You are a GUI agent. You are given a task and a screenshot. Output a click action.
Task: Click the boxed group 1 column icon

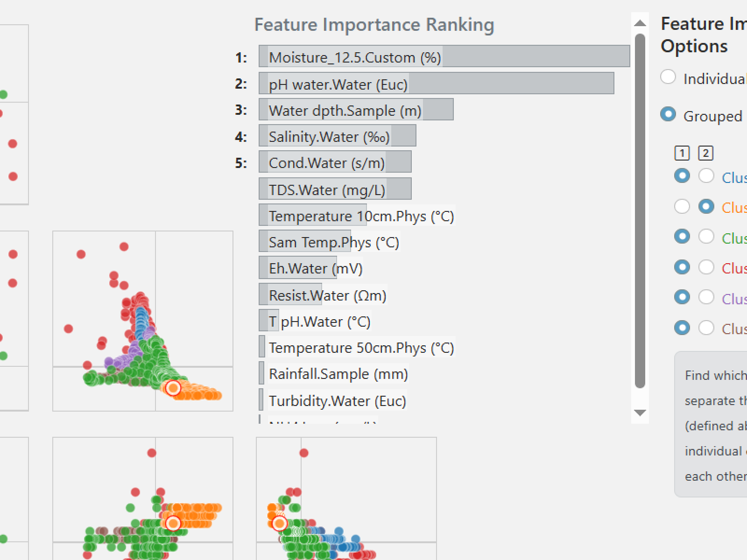point(682,153)
